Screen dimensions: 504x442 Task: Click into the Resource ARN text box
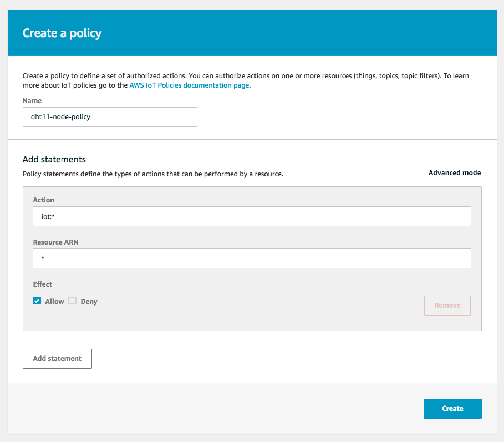(252, 258)
